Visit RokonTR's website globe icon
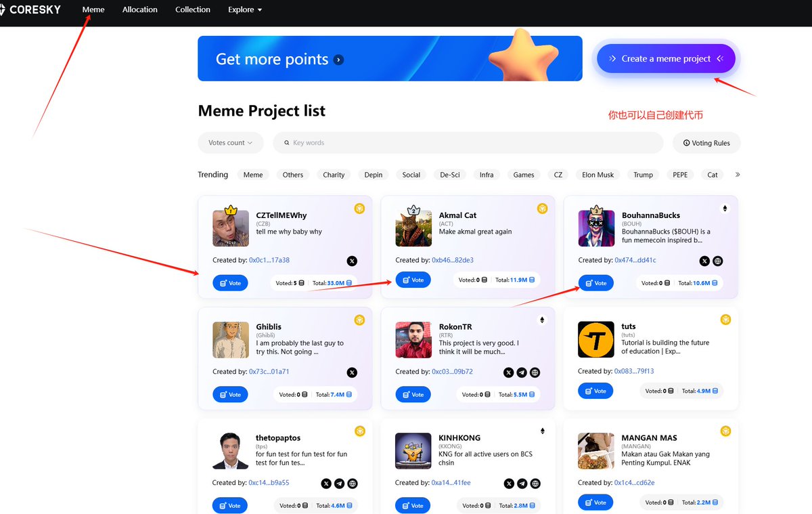The width and height of the screenshot is (812, 514). [535, 372]
